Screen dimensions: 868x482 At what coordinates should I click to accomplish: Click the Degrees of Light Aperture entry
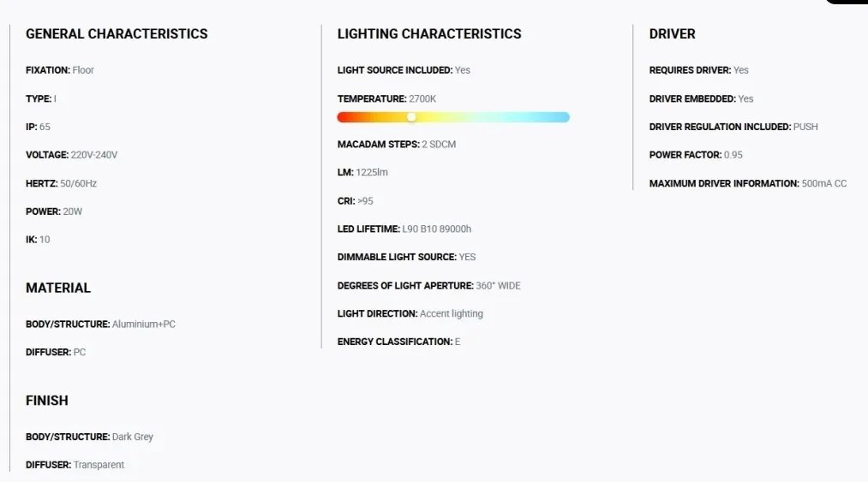[x=428, y=285]
